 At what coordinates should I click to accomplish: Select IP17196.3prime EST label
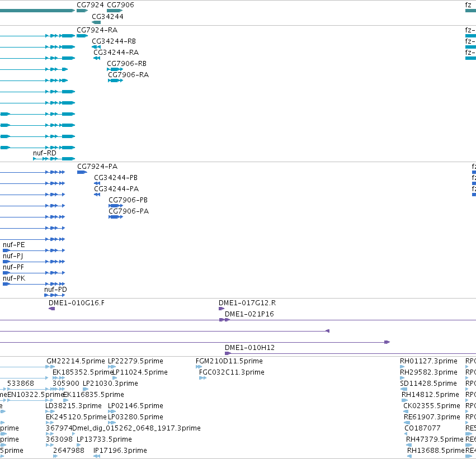[x=120, y=451]
